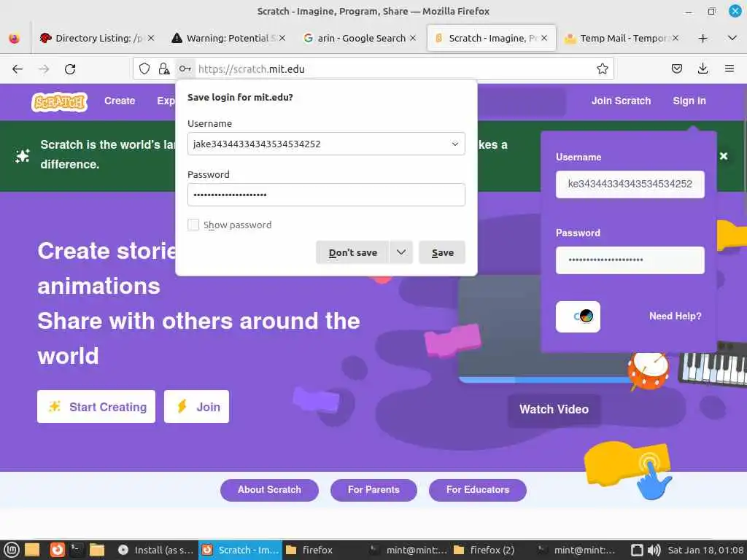Click the forward navigation arrow

coord(44,69)
